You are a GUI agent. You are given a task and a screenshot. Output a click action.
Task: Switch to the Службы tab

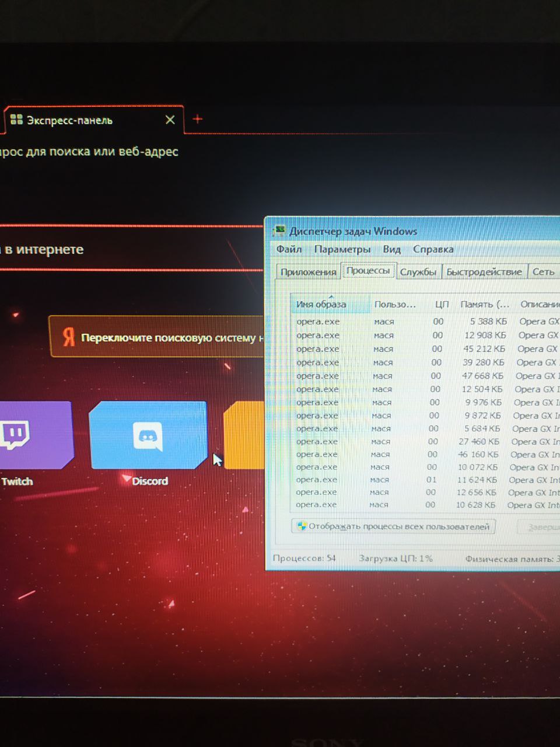(418, 272)
